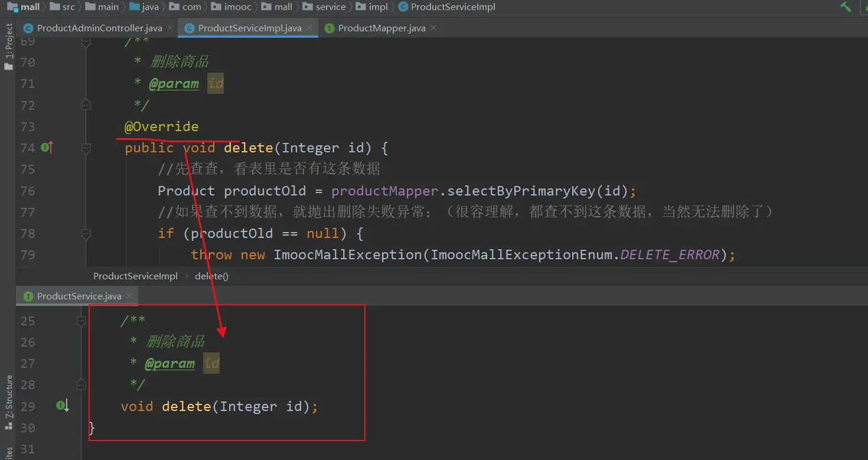The image size is (868, 460).
Task: Select the src folder in navigation bar
Action: click(68, 7)
